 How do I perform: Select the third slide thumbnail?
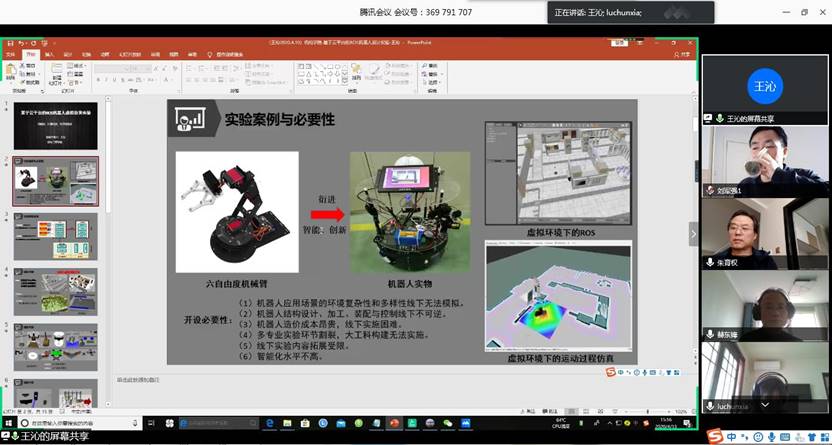(55, 235)
